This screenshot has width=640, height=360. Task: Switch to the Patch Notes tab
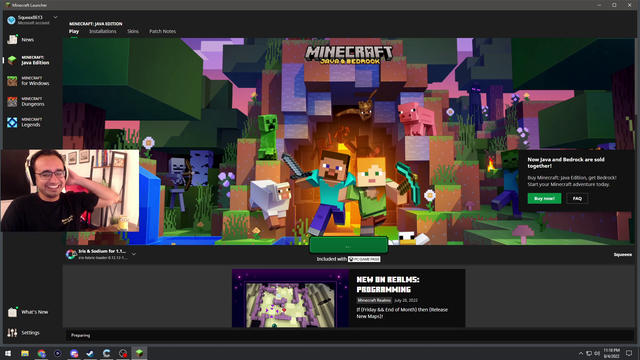tap(162, 31)
